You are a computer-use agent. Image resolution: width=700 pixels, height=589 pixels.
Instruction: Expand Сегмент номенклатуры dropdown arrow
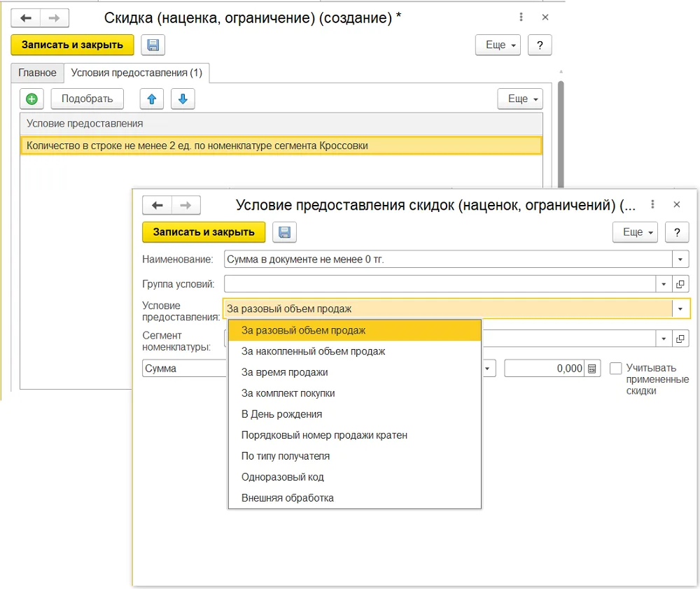point(664,339)
